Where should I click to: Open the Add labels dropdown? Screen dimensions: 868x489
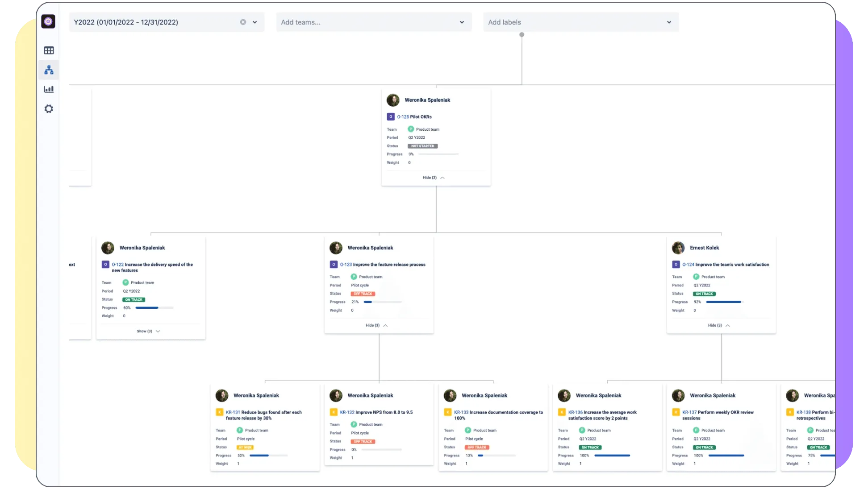click(x=580, y=22)
